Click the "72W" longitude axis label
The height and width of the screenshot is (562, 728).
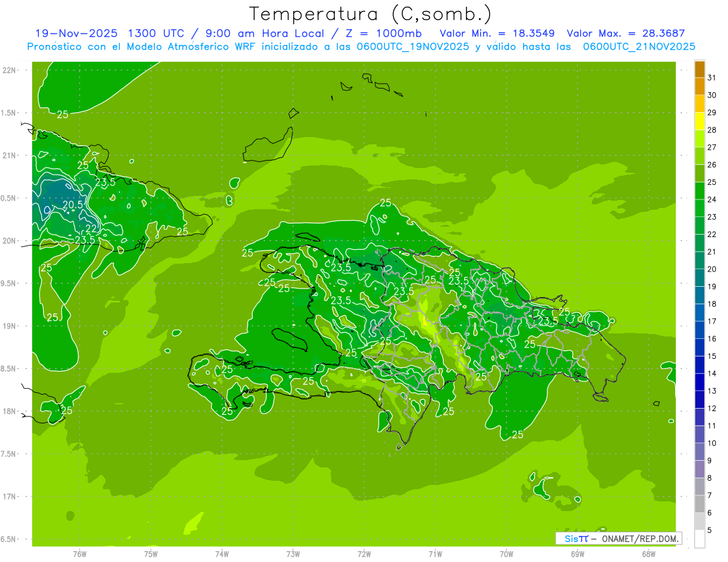[364, 554]
